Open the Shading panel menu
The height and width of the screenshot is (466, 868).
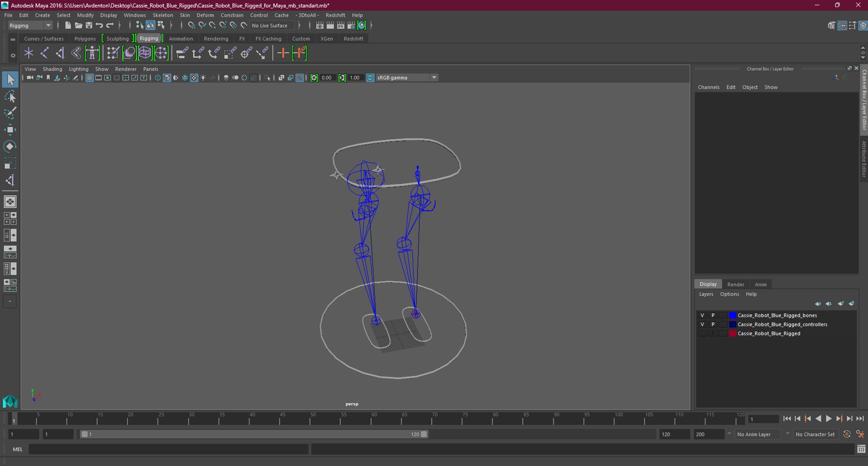[52, 69]
